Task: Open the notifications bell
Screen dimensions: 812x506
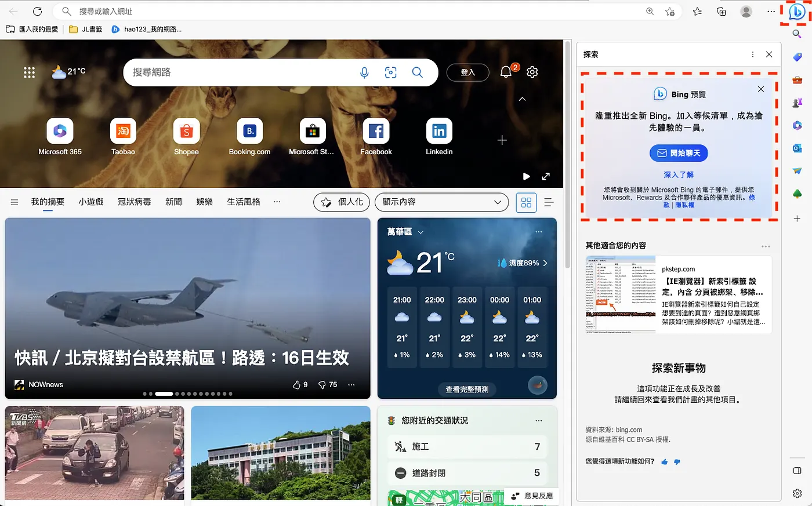Action: click(x=506, y=72)
